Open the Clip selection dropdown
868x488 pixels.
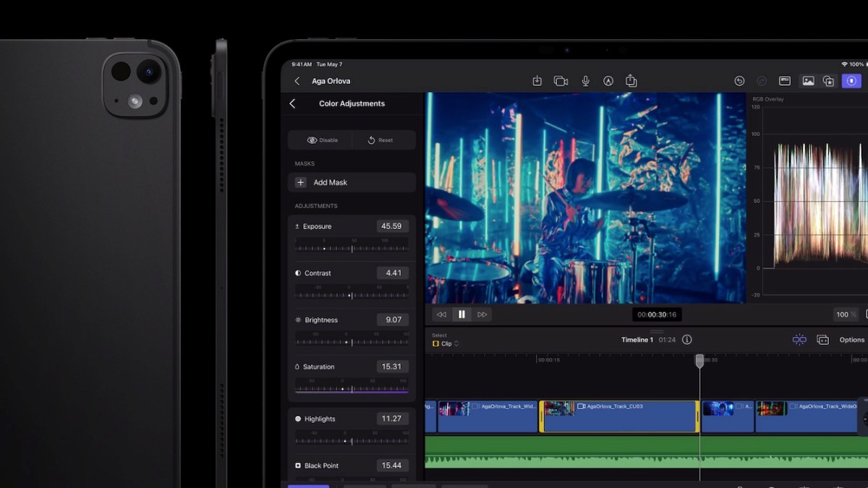444,343
